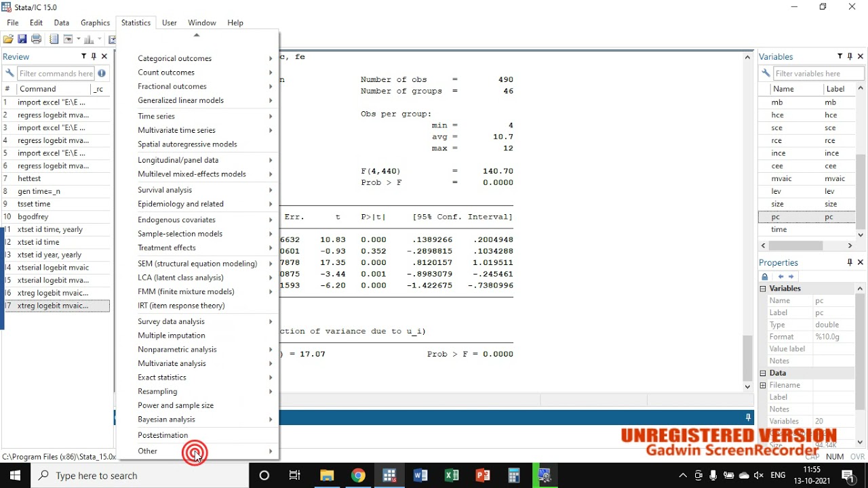Open PowerPoint from the taskbar

483,475
